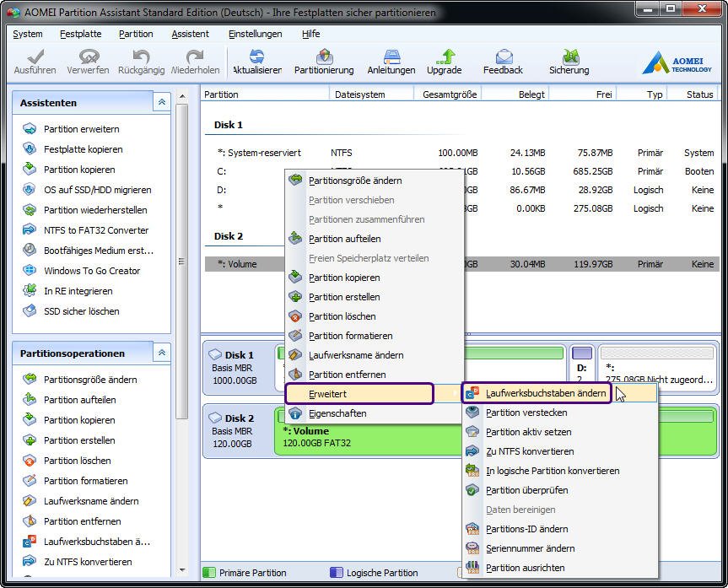Select the Disk 1 Basis MBR disk label

pyautogui.click(x=237, y=368)
